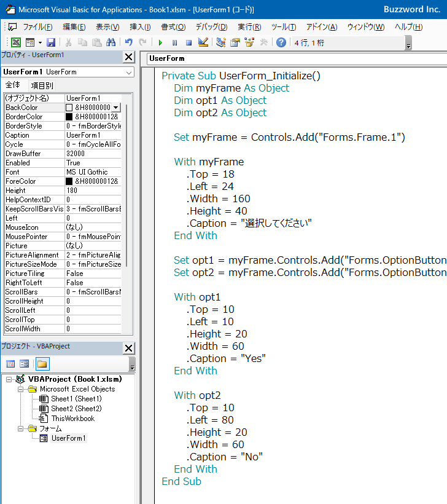Screen dimensions: 447x504
Task: Select the Enabled property row
Action: click(63, 163)
